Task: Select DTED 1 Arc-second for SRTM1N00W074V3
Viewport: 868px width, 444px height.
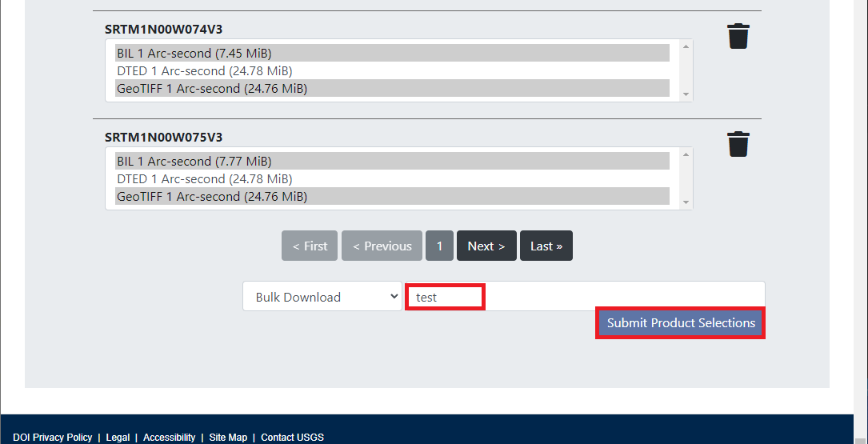Action: pyautogui.click(x=393, y=71)
